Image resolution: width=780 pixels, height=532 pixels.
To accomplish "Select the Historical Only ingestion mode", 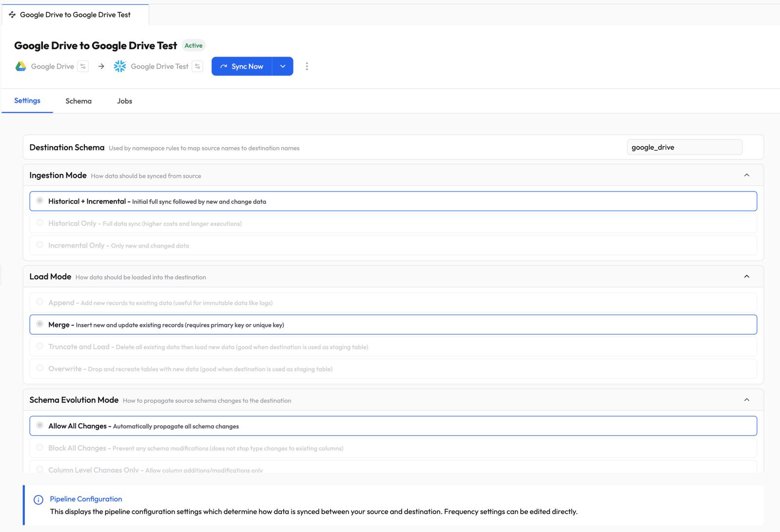I will pyautogui.click(x=40, y=223).
